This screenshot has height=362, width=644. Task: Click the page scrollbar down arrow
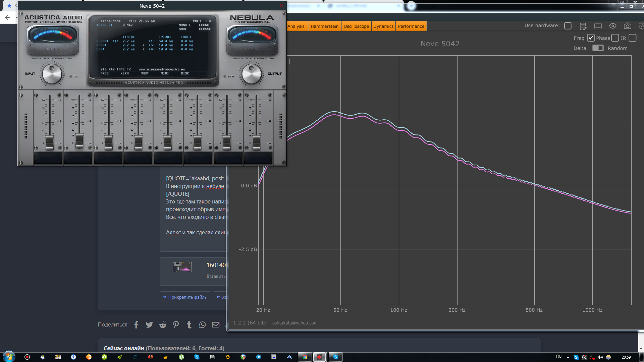click(x=641, y=349)
